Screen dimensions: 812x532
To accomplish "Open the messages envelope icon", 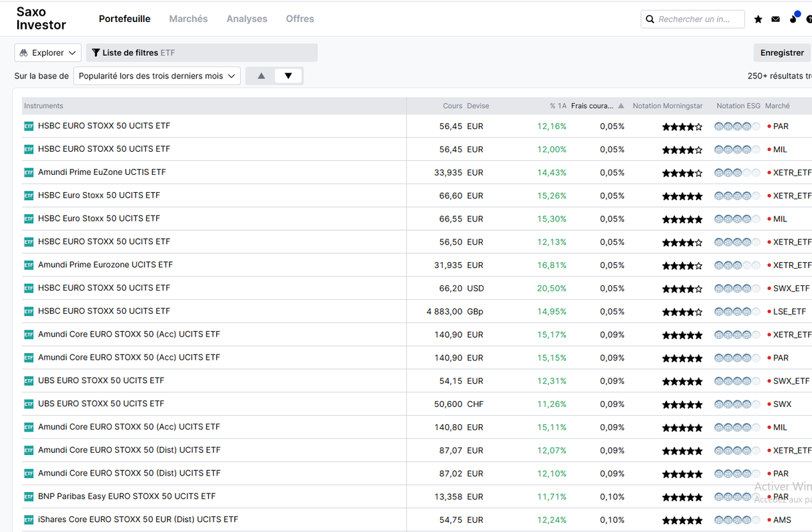I will [x=775, y=19].
